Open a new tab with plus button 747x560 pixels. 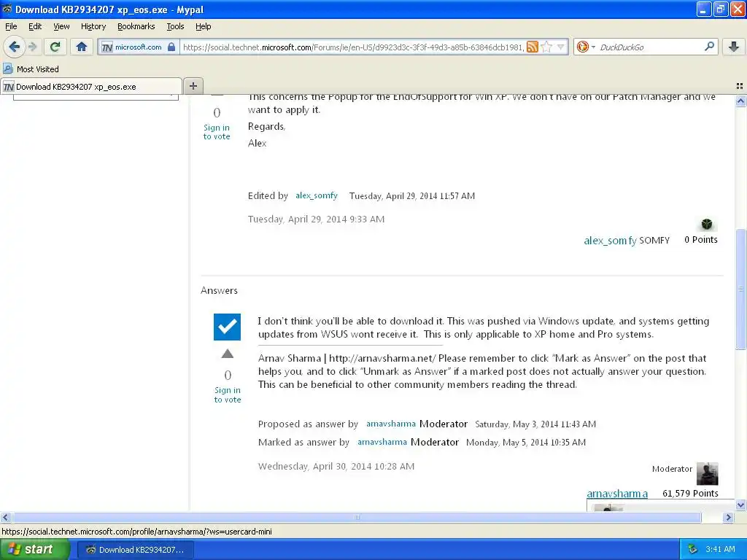click(x=193, y=86)
